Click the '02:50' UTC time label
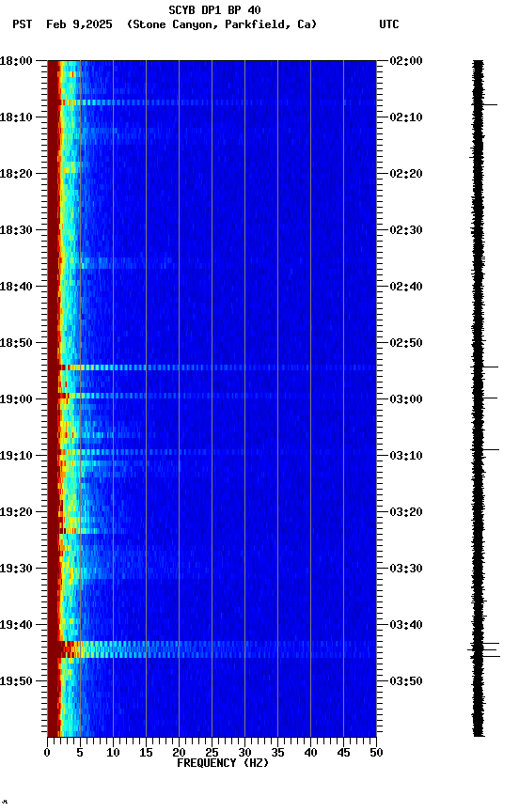This screenshot has width=519, height=812. [406, 343]
